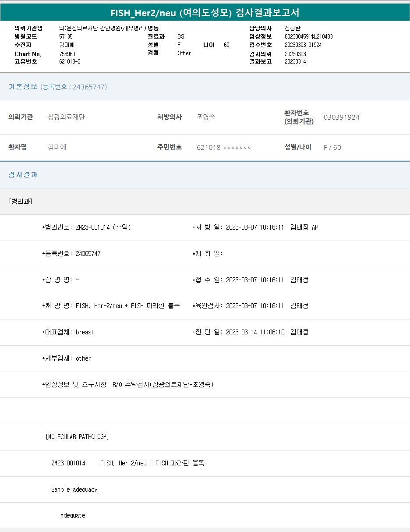Select the 대표검체 breast row
The image size is (410, 532).
pos(68,332)
